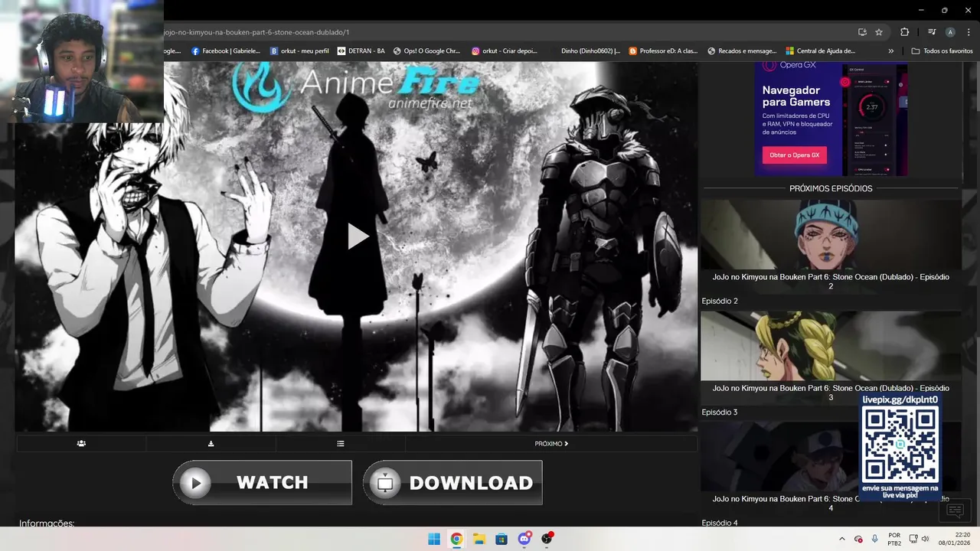Viewport: 980px width, 551px height.
Task: Click the Informações: heading
Action: point(47,523)
